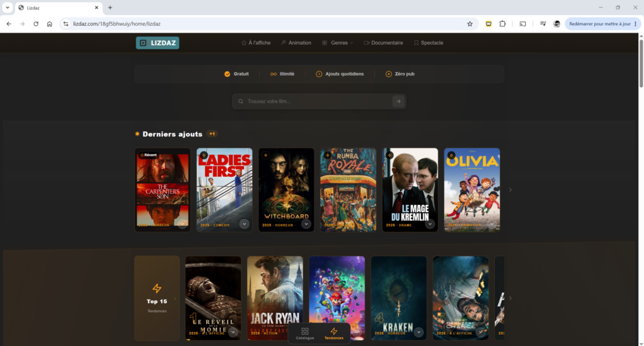The image size is (644, 346).
Task: Expand the Genres dropdown
Action: pos(337,43)
